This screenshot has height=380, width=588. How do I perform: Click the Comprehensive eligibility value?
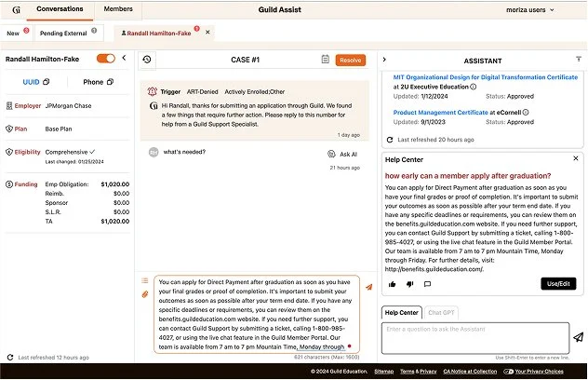pyautogui.click(x=66, y=152)
